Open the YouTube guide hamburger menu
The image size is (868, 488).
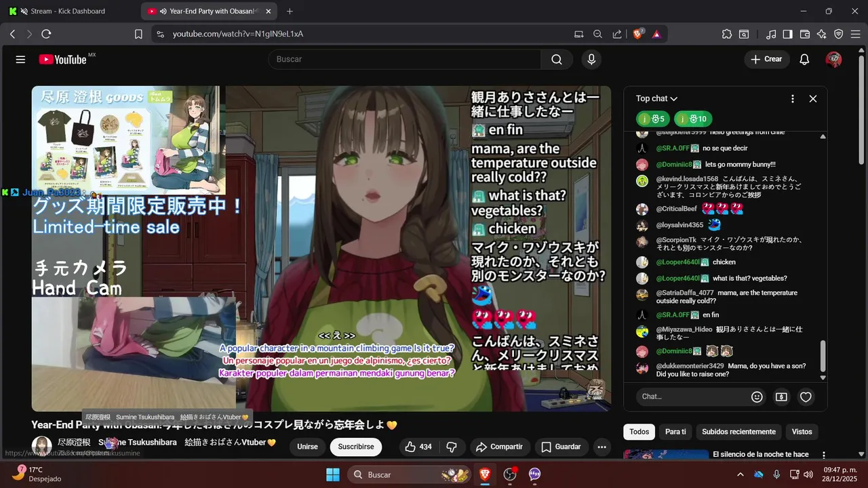pos(20,60)
